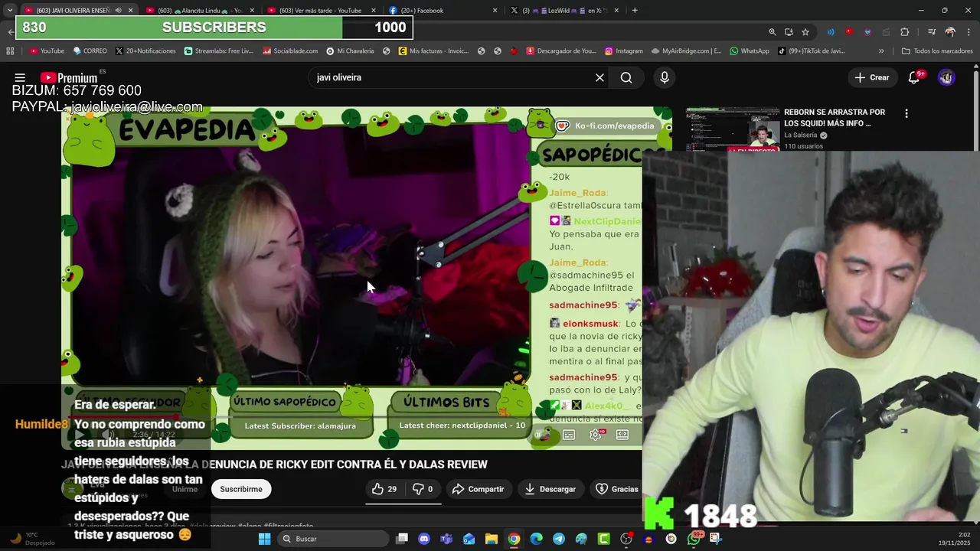This screenshot has height=551, width=980.
Task: Open the 'Descargador de You...' bookmark
Action: 560,51
